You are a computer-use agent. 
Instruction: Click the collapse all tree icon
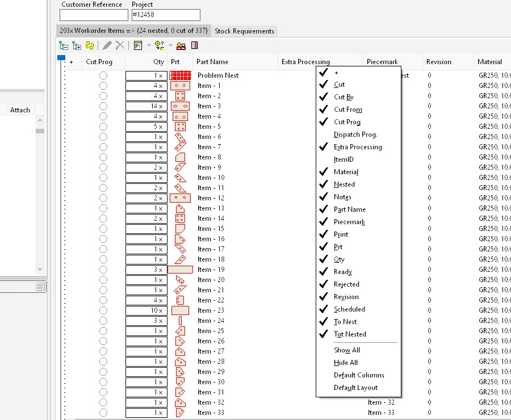coord(64,45)
